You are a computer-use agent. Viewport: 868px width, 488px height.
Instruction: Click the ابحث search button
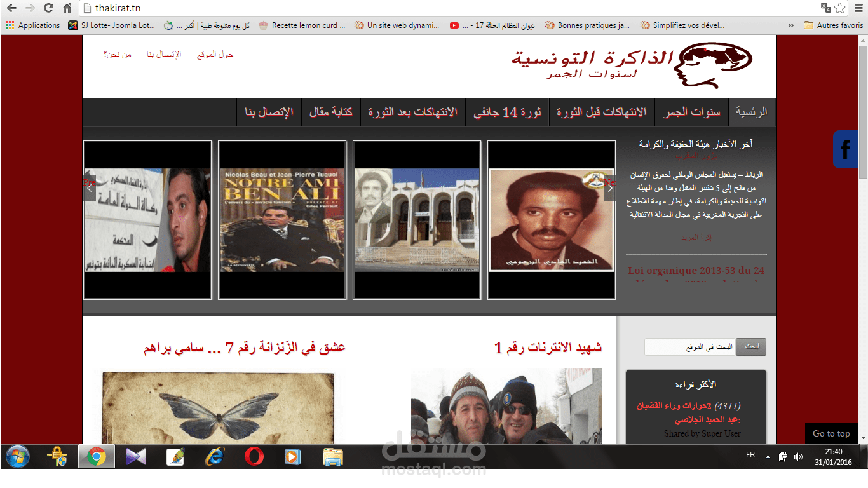(751, 347)
